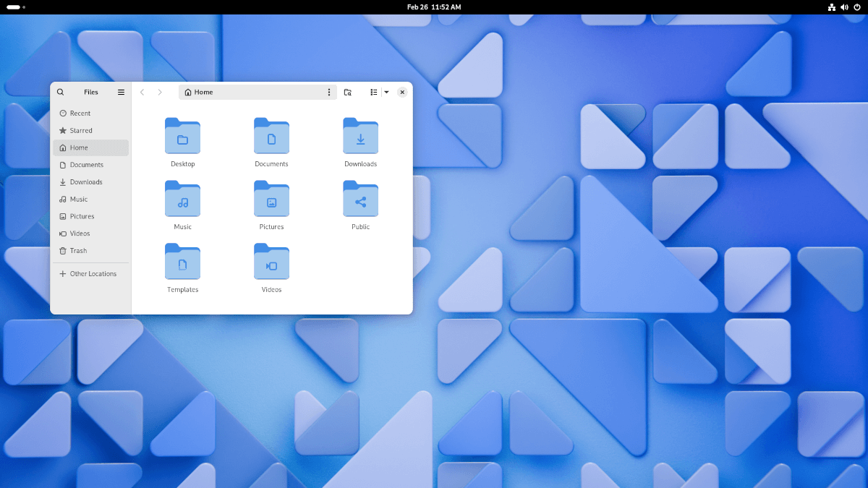Open the Public shared folder

[360, 205]
